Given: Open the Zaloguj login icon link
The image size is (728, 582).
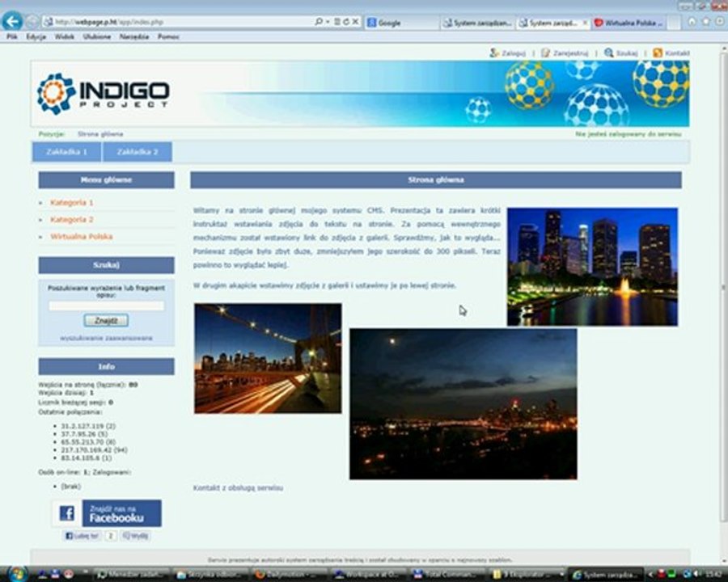Looking at the screenshot, I should point(494,53).
